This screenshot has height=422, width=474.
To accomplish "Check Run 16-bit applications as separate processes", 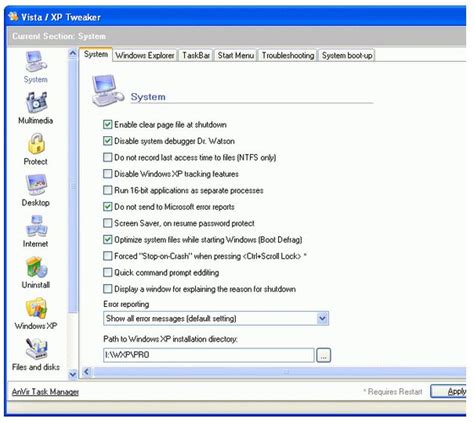I will pos(107,190).
